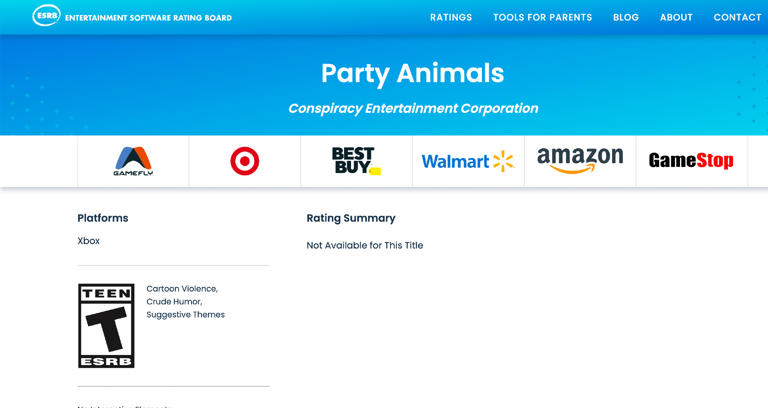The width and height of the screenshot is (768, 408).
Task: Click the Walmart store logo
Action: point(467,161)
